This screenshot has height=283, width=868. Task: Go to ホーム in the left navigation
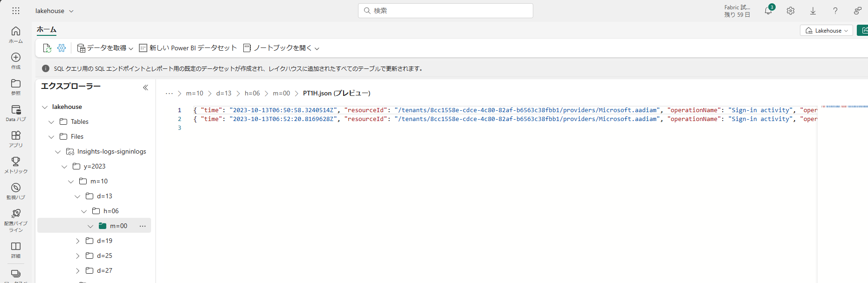click(16, 35)
